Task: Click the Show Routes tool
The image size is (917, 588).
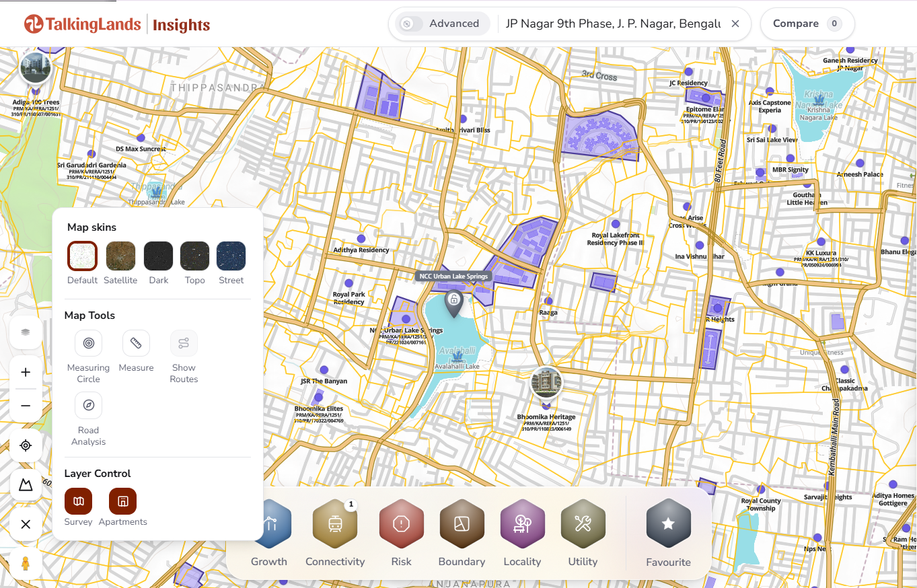Action: [x=184, y=343]
